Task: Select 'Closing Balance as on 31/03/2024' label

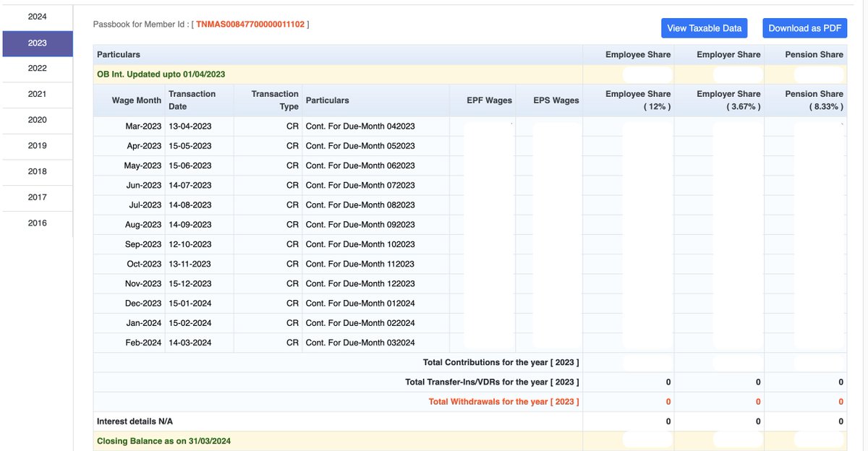Action: 163,441
